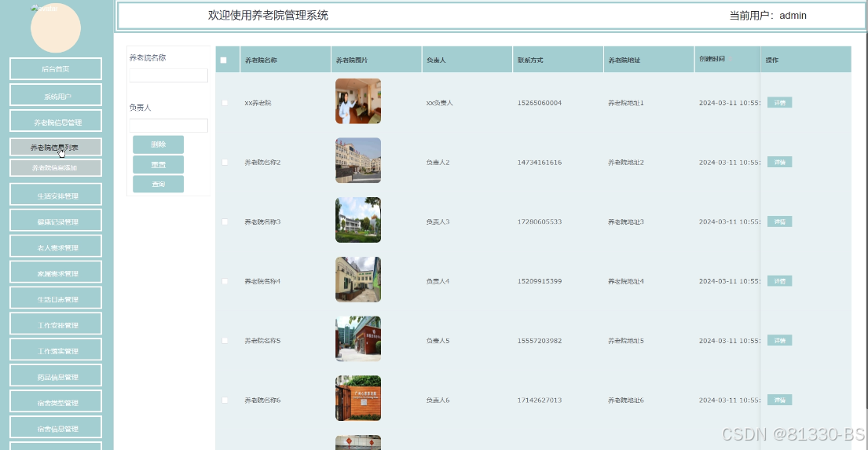Screen dimensions: 868x450
Task: Expand the 老人需求管理 menu
Action: 55,247
